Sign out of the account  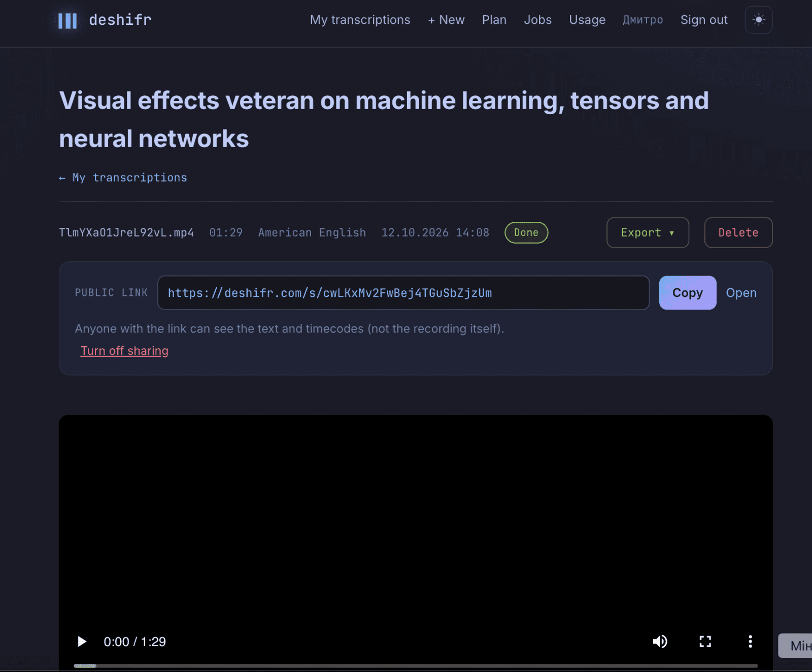(704, 20)
